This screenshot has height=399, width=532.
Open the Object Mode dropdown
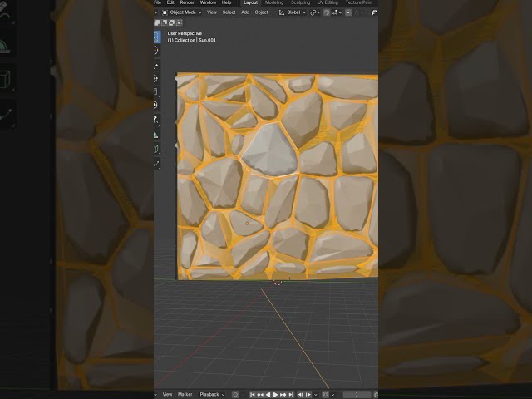[x=181, y=12]
